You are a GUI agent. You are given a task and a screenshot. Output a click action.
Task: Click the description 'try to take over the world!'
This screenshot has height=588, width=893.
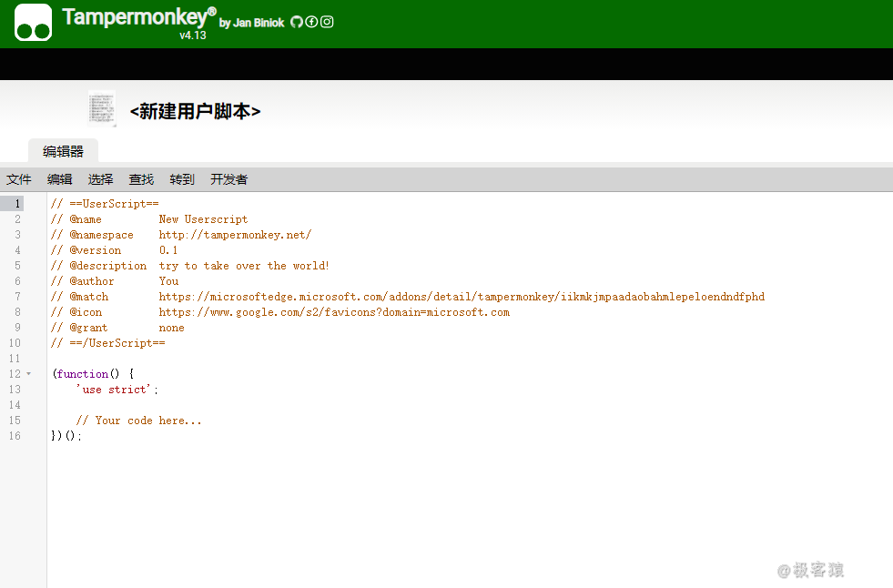(244, 266)
